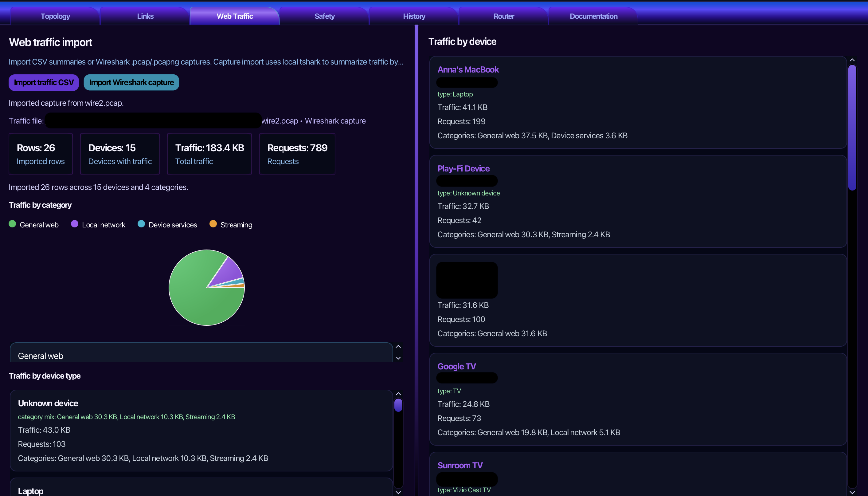Click the Rows: 26 stat card
868x496 pixels.
41,154
